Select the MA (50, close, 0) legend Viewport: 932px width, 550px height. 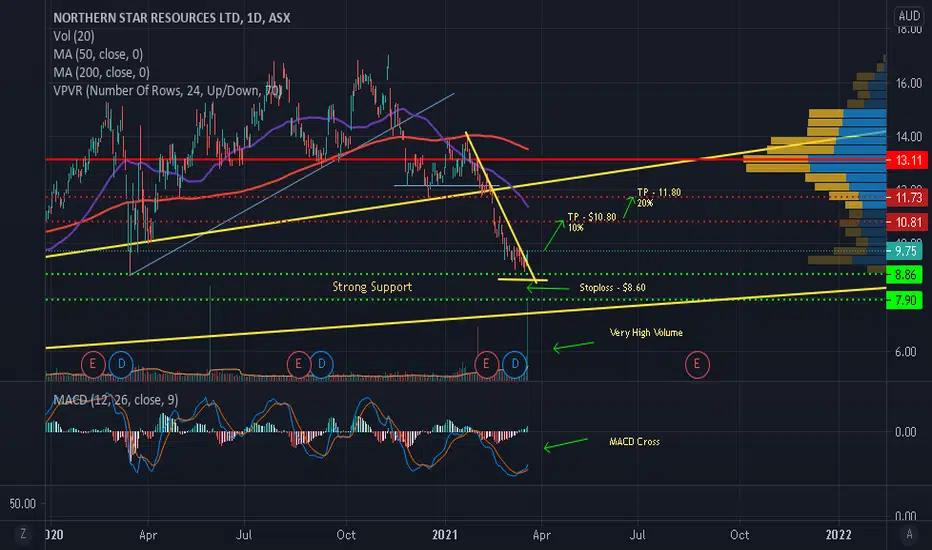click(x=98, y=54)
